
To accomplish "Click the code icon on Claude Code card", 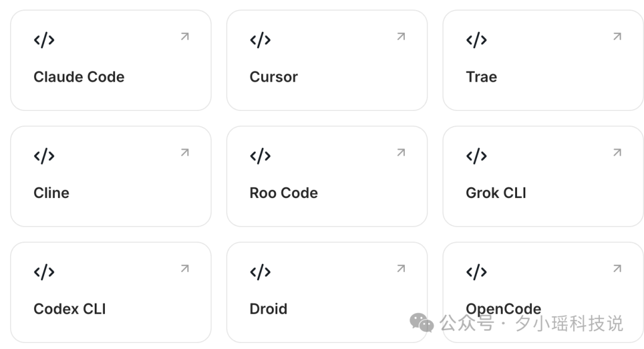I will coord(44,40).
